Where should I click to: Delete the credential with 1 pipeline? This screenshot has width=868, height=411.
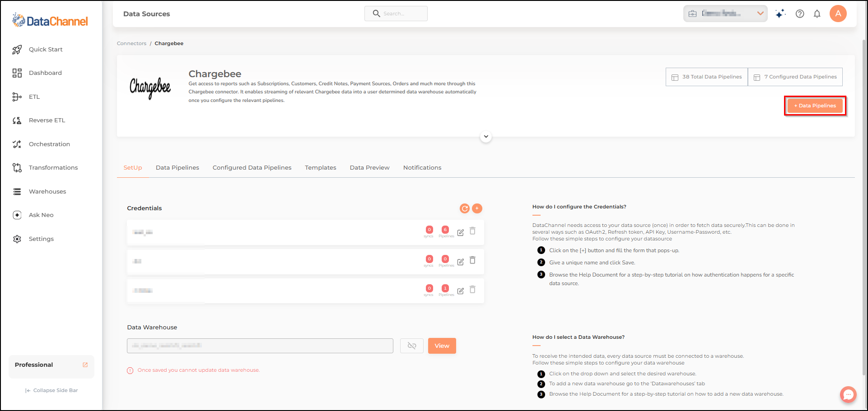472,290
